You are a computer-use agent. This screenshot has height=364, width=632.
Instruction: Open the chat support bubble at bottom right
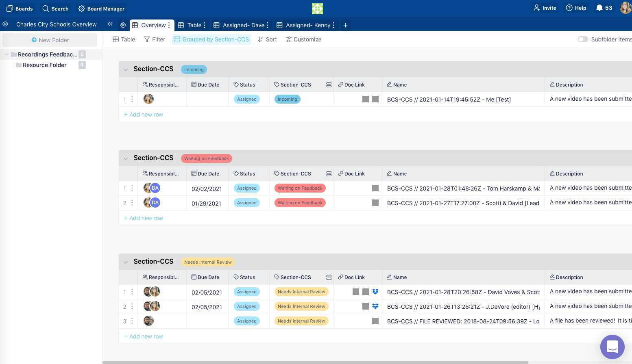point(612,347)
